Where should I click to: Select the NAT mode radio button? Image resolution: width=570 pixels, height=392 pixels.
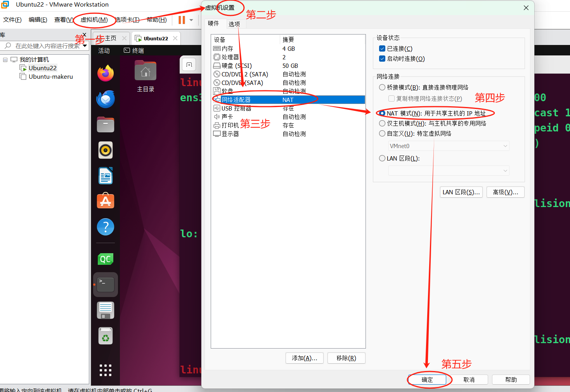pyautogui.click(x=382, y=113)
